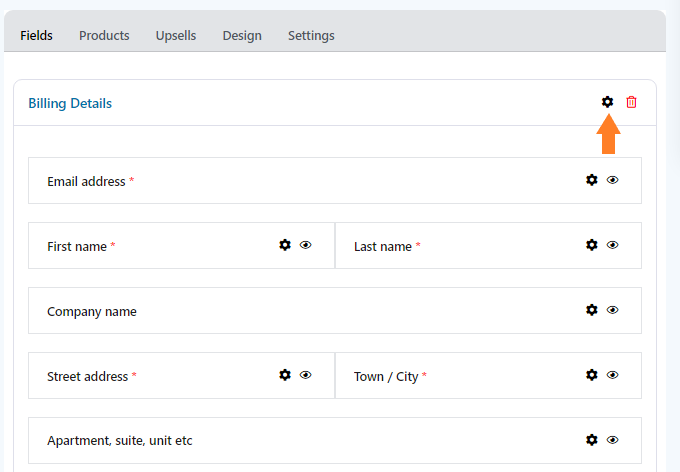680x472 pixels.
Task: Open Company name field settings gear
Action: tap(592, 310)
